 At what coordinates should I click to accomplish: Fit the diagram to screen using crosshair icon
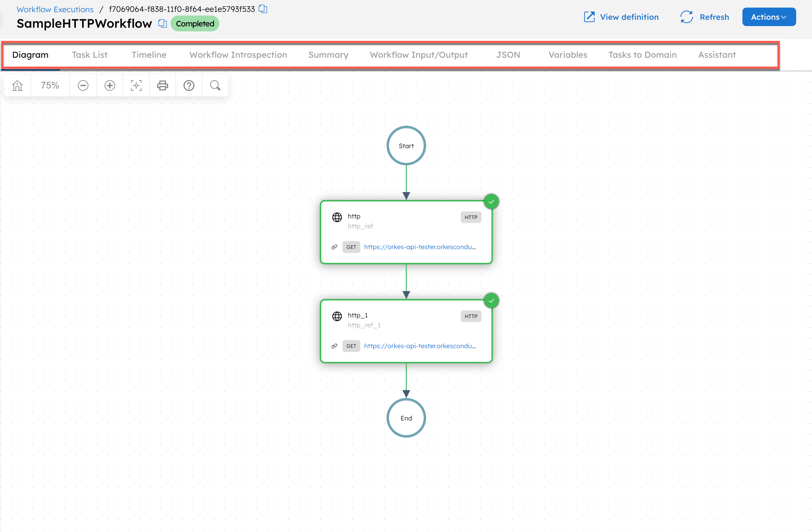tap(136, 85)
